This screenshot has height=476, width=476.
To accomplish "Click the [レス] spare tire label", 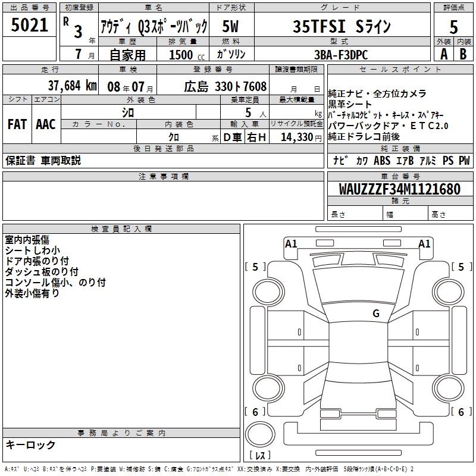I will (x=260, y=455).
